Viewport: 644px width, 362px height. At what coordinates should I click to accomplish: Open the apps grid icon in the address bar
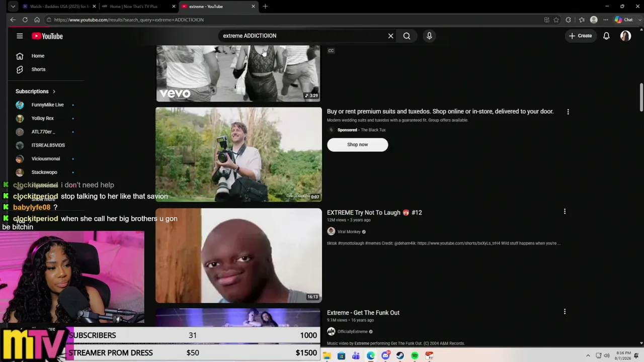pyautogui.click(x=547, y=20)
